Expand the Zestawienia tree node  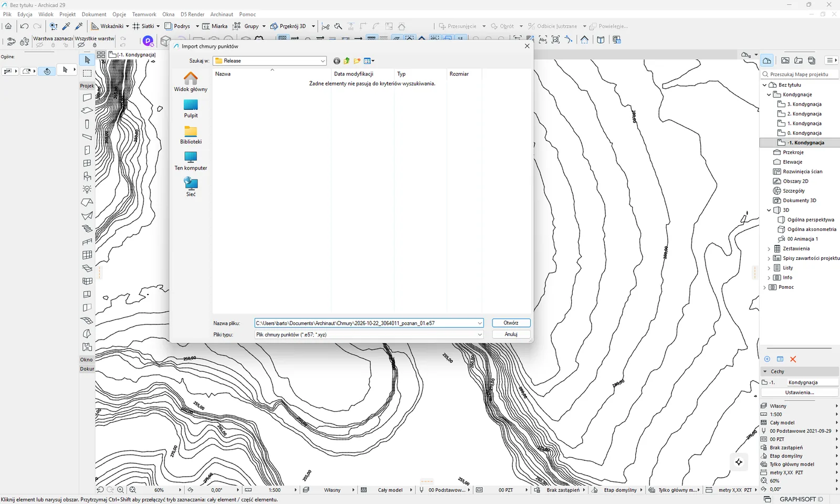(769, 249)
